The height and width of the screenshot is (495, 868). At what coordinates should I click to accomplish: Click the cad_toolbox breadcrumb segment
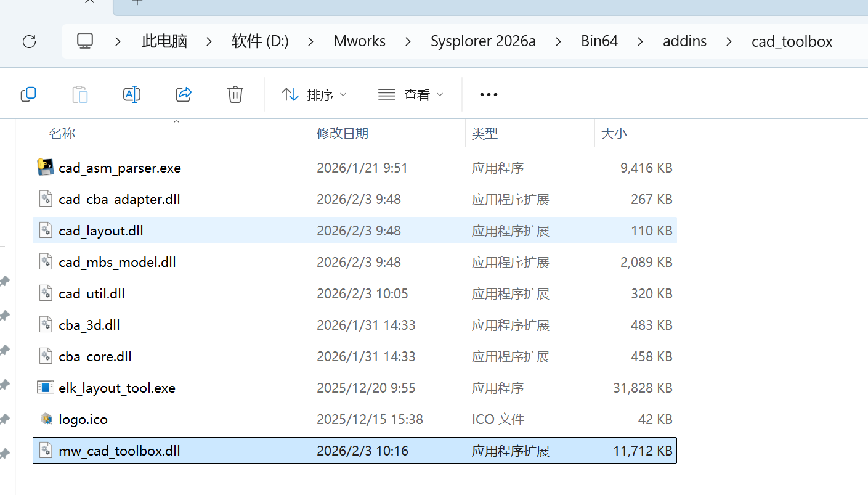(x=792, y=41)
